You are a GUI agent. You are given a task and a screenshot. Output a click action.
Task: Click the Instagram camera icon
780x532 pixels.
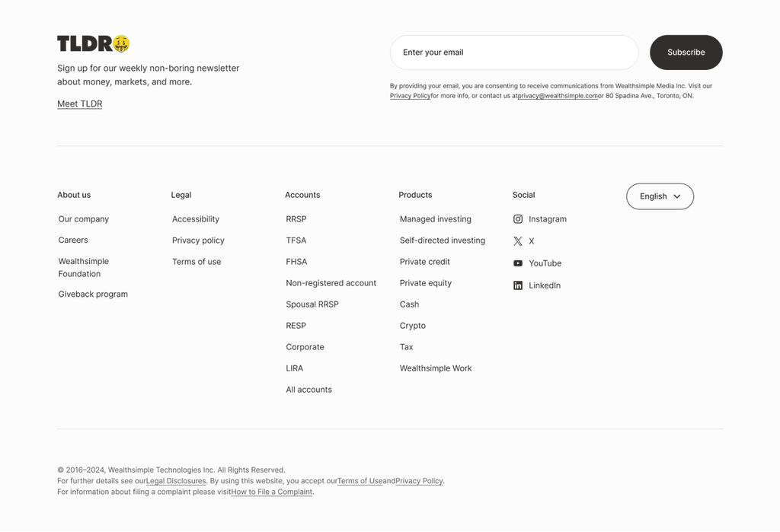(x=517, y=218)
